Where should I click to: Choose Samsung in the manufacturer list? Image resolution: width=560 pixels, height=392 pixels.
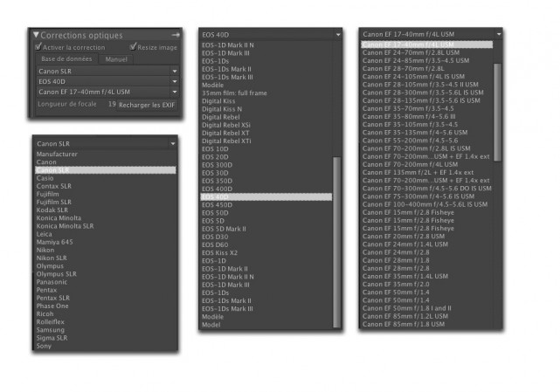pyautogui.click(x=51, y=330)
